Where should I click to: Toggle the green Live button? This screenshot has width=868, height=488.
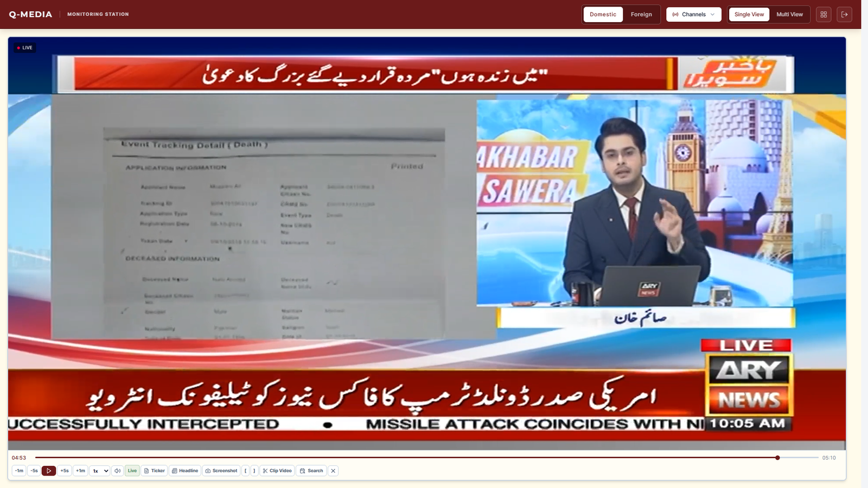(x=132, y=471)
